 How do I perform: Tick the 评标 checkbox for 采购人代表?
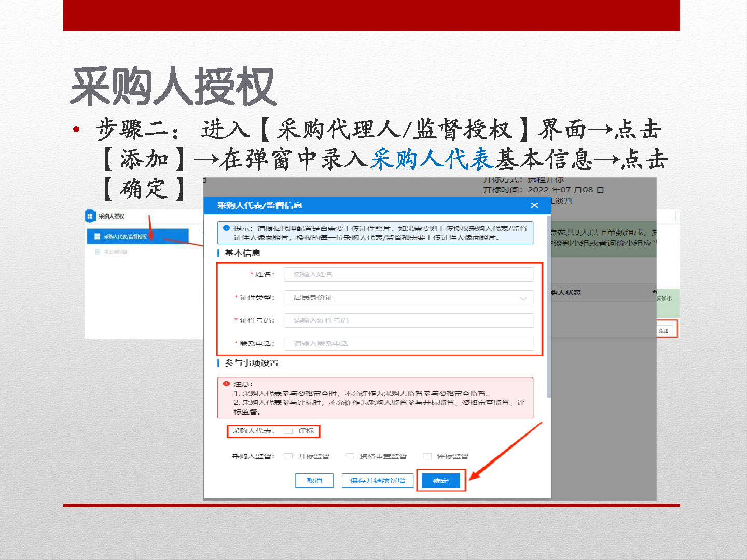pos(288,431)
